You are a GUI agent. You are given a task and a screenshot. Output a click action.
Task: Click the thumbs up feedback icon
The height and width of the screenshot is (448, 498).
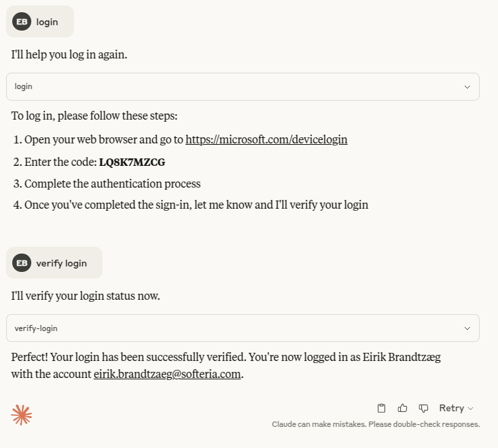403,408
